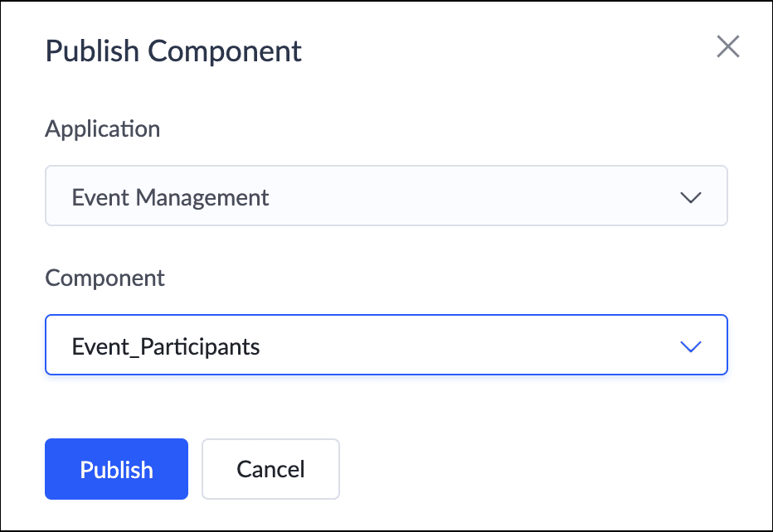Confirm publishing Event_Participants with Publish
Viewport: 773px width, 532px height.
(x=116, y=469)
